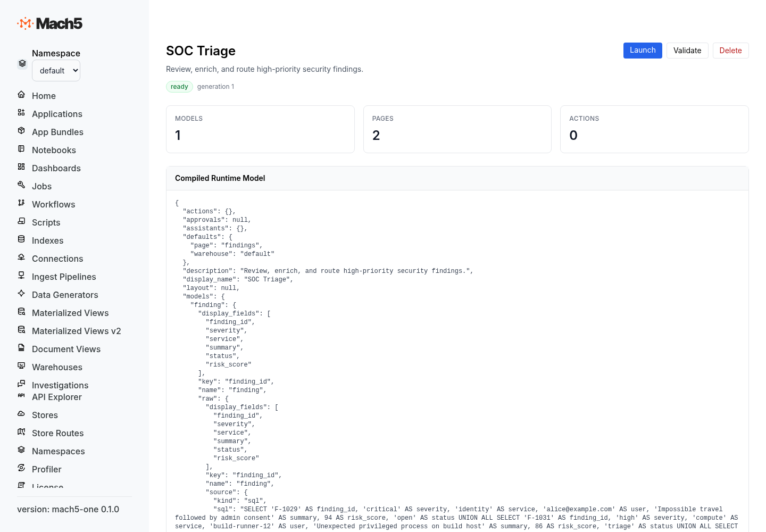The height and width of the screenshot is (532, 766).
Task: Click the Investigations icon
Action: point(21,384)
